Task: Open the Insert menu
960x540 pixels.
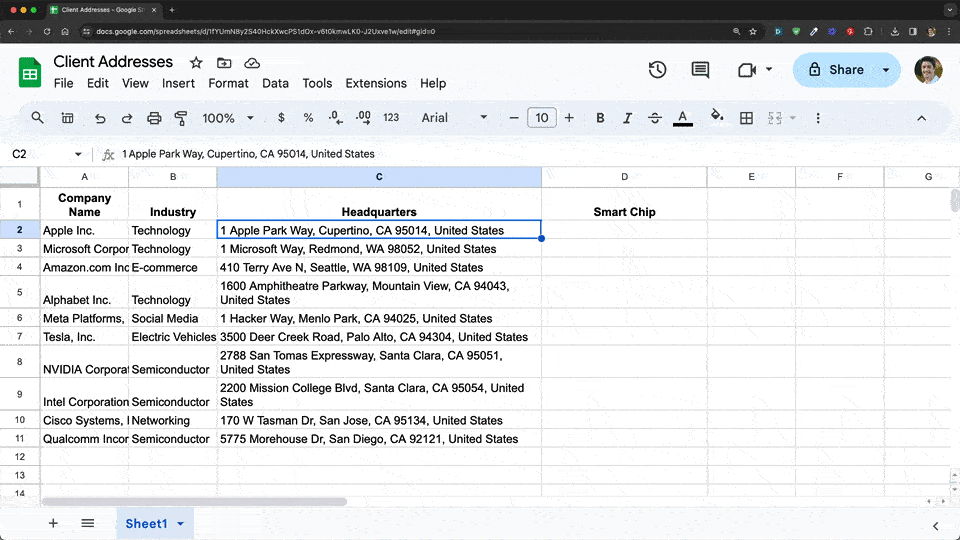Action: click(178, 83)
